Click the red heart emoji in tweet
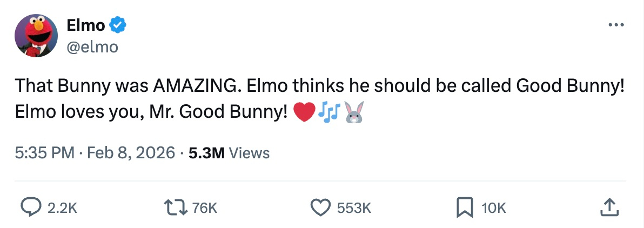This screenshot has width=644, height=228. pos(303,112)
